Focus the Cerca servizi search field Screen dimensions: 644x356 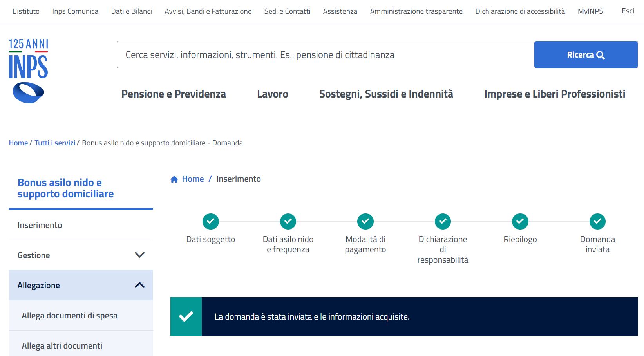tap(326, 54)
